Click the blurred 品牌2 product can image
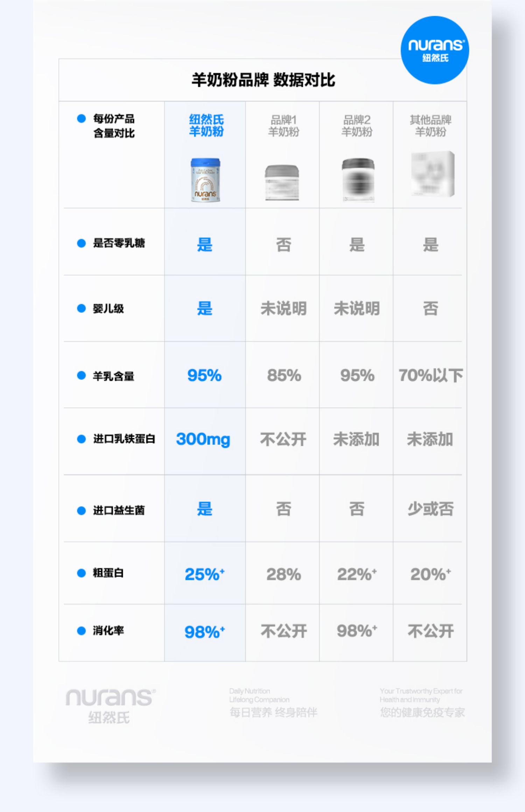This screenshot has width=525, height=812. pyautogui.click(x=358, y=180)
